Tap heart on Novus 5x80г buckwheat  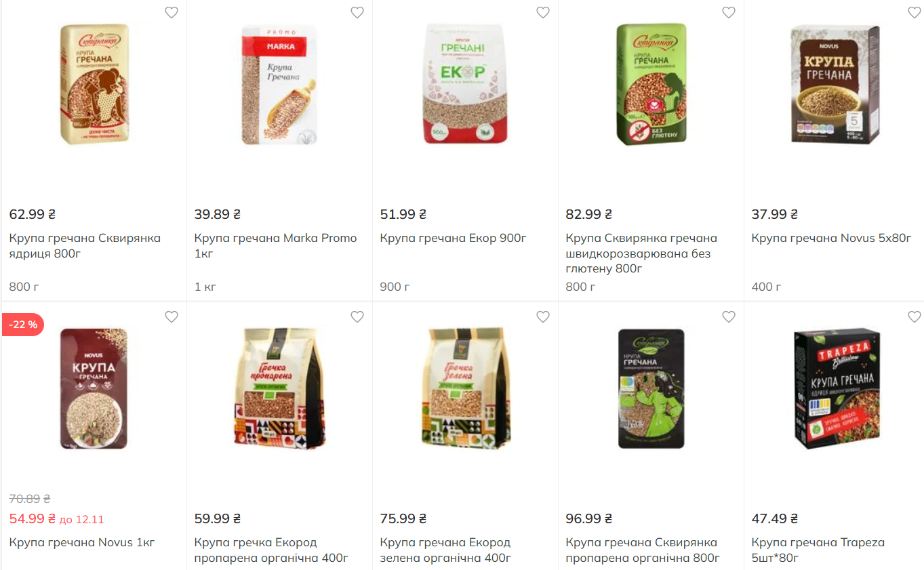point(915,12)
